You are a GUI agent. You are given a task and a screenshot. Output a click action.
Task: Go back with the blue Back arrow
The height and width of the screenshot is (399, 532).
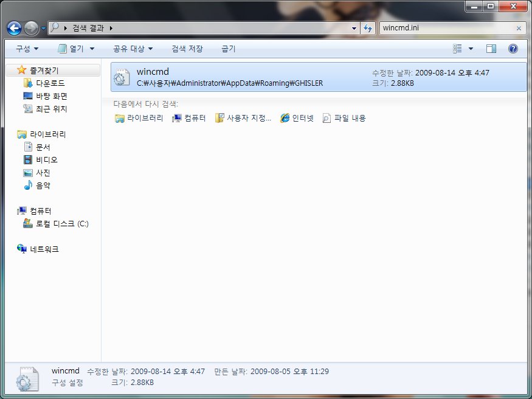[x=14, y=28]
